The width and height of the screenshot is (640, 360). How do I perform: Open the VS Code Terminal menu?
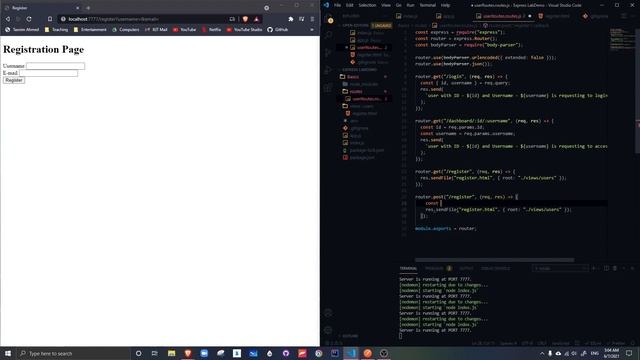tap(427, 5)
